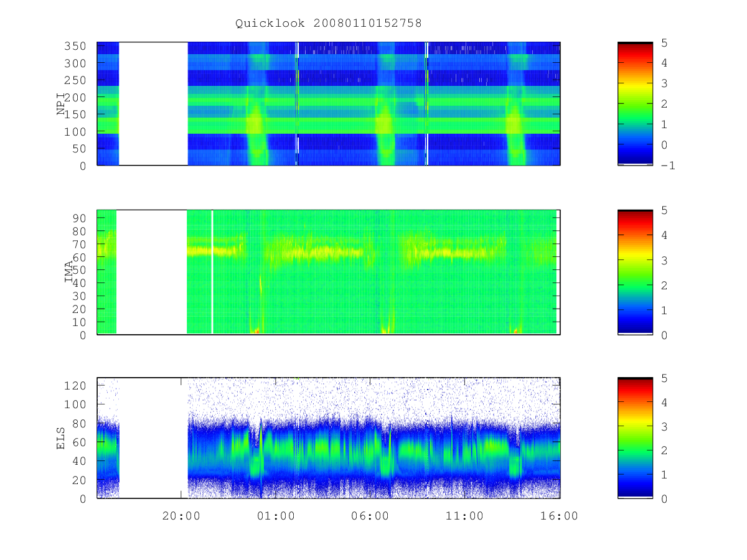
Task: Click the ELS spectrogram color scale bar
Action: coord(635,438)
